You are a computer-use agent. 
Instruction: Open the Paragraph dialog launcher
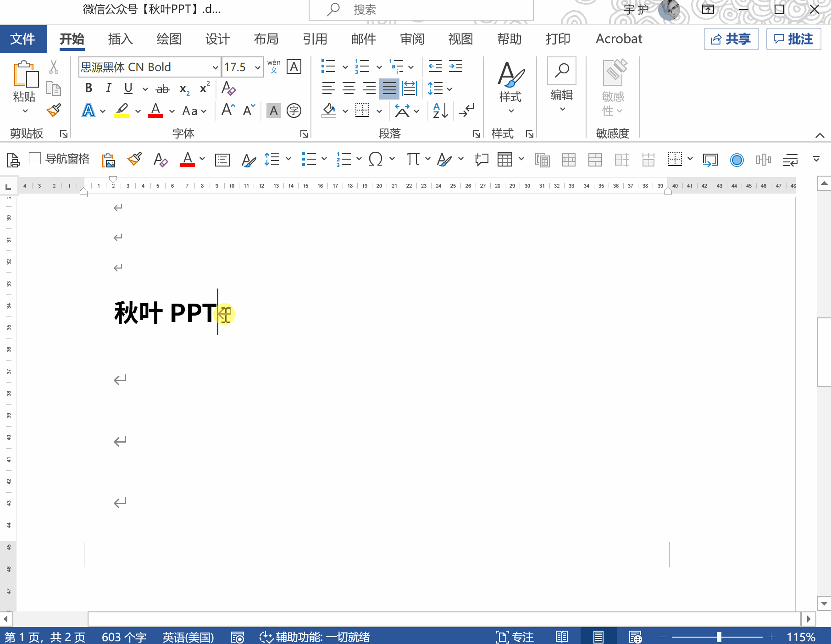[476, 134]
